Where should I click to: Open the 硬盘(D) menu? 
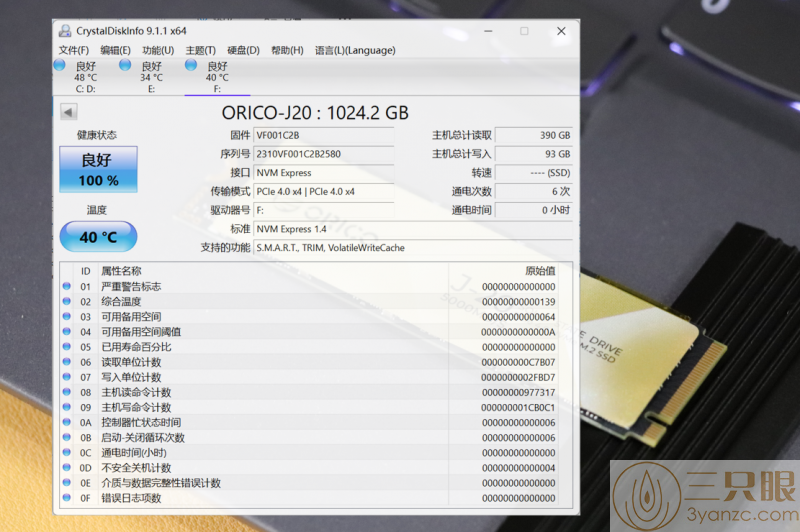pyautogui.click(x=243, y=50)
